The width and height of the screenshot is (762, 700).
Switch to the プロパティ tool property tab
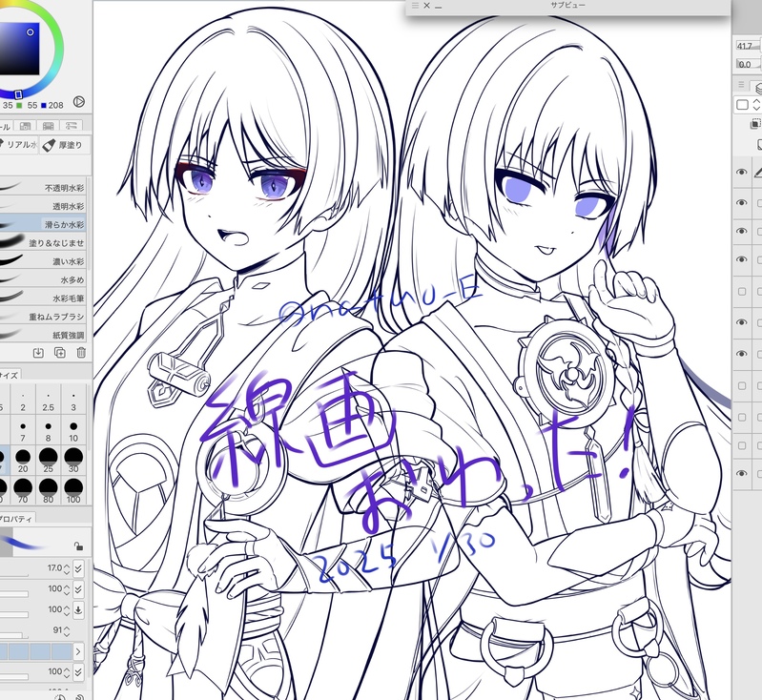(15, 518)
